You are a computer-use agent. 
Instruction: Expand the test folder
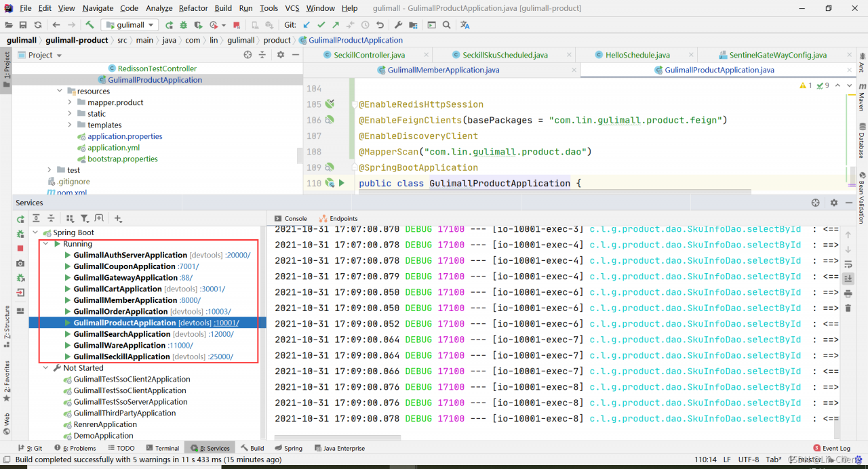(50, 170)
